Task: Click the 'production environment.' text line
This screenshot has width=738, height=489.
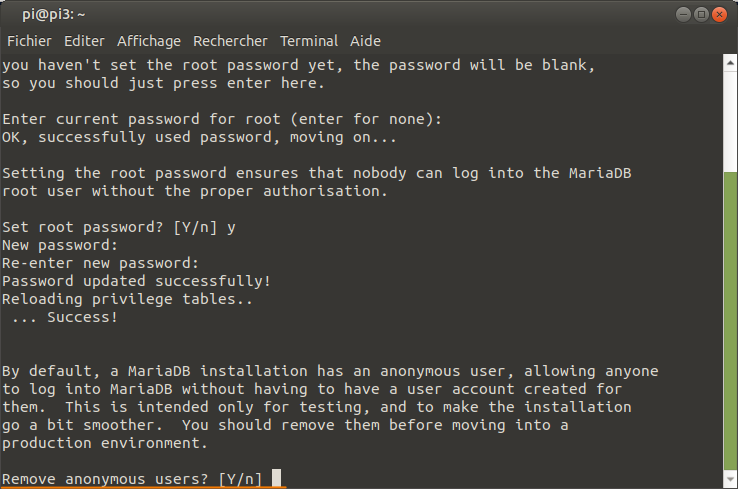Action: tap(104, 443)
